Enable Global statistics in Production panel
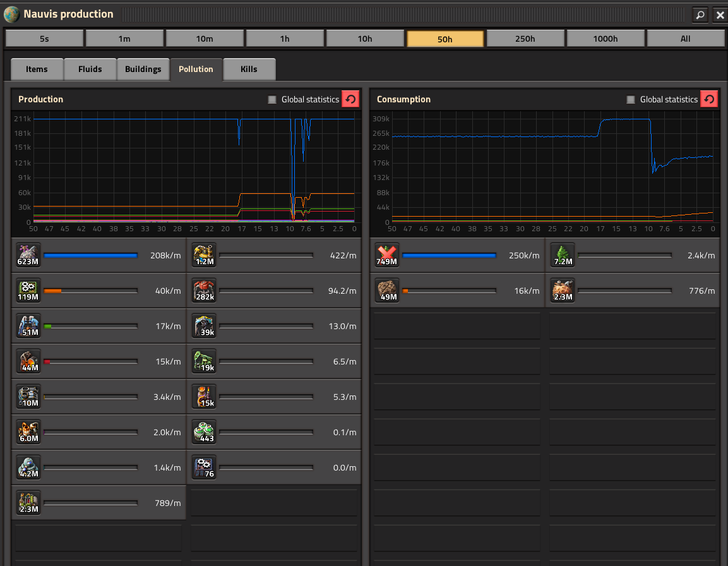This screenshot has height=566, width=728. (x=272, y=99)
